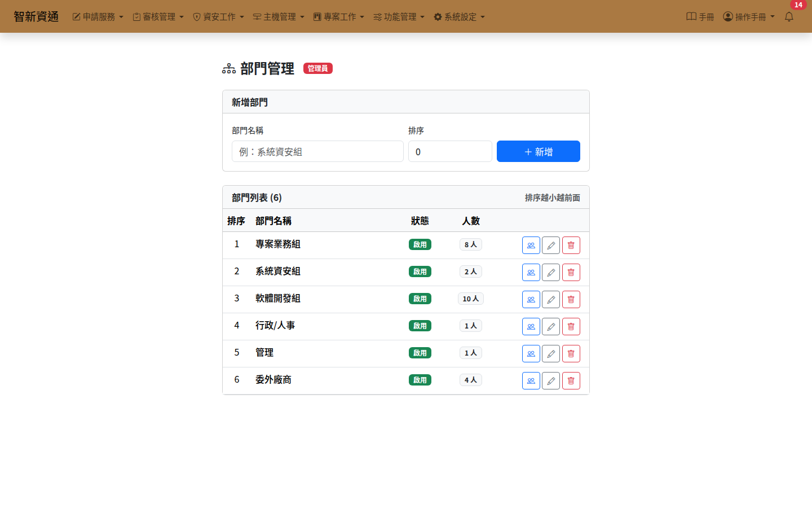
Task: Click the 管理員 role badge
Action: (318, 68)
